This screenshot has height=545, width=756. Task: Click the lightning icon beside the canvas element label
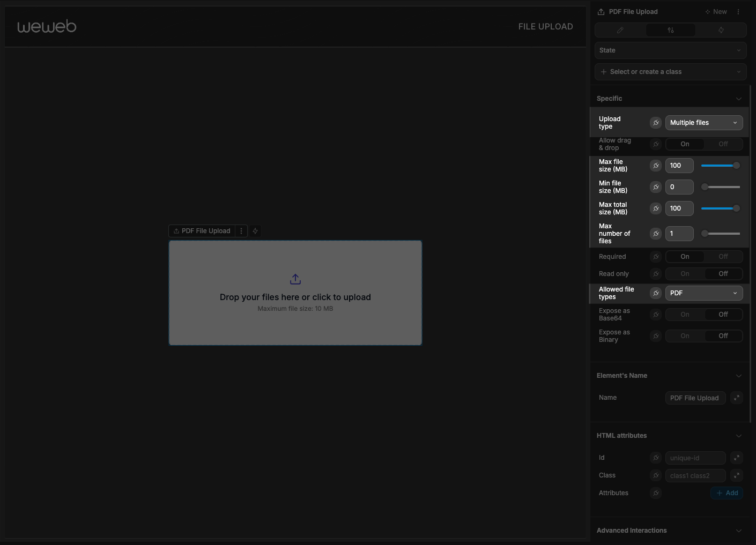(255, 231)
